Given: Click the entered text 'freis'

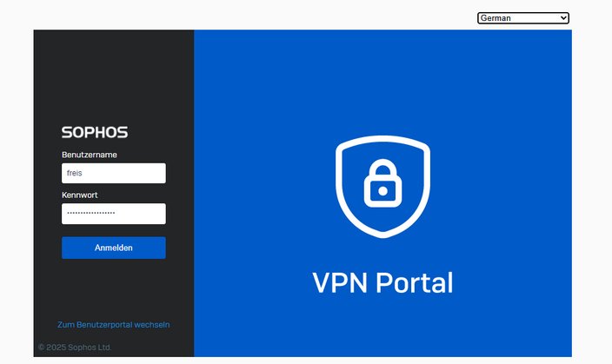Looking at the screenshot, I should pos(75,174).
